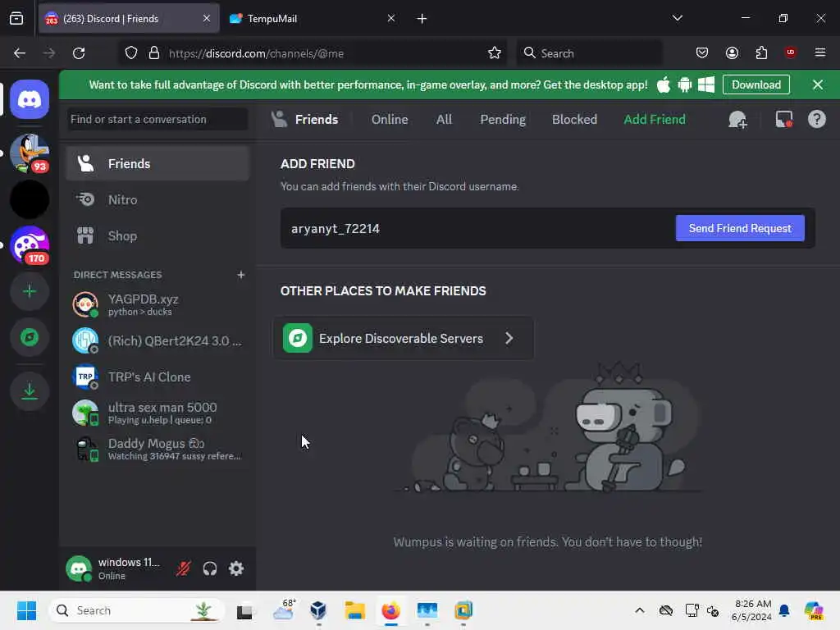Switch to the All friends tab
The width and height of the screenshot is (840, 630).
444,120
